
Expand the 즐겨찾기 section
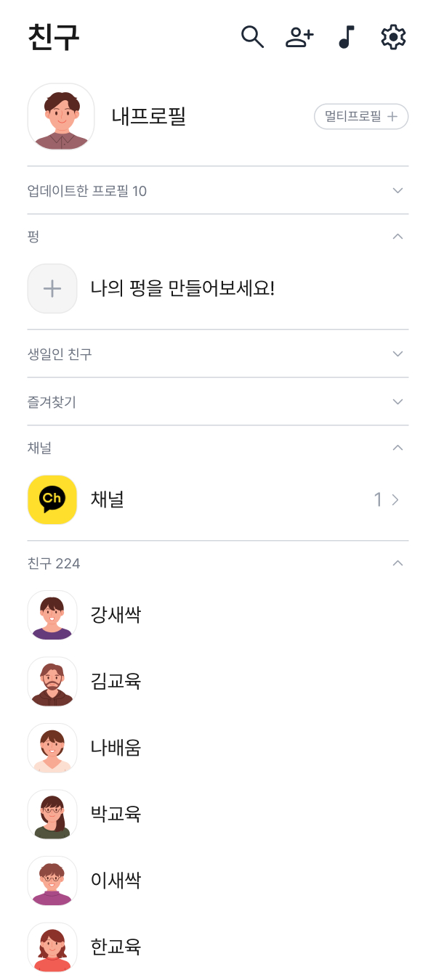click(x=397, y=401)
